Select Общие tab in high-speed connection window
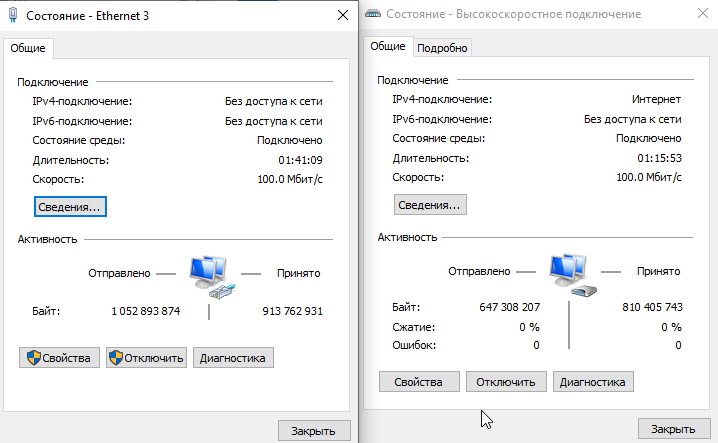 tap(388, 46)
